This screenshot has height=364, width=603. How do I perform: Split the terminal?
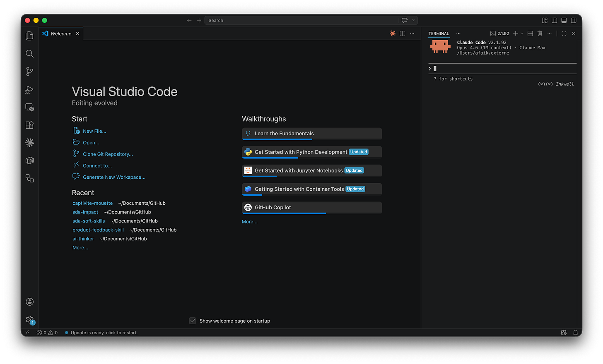pos(530,34)
